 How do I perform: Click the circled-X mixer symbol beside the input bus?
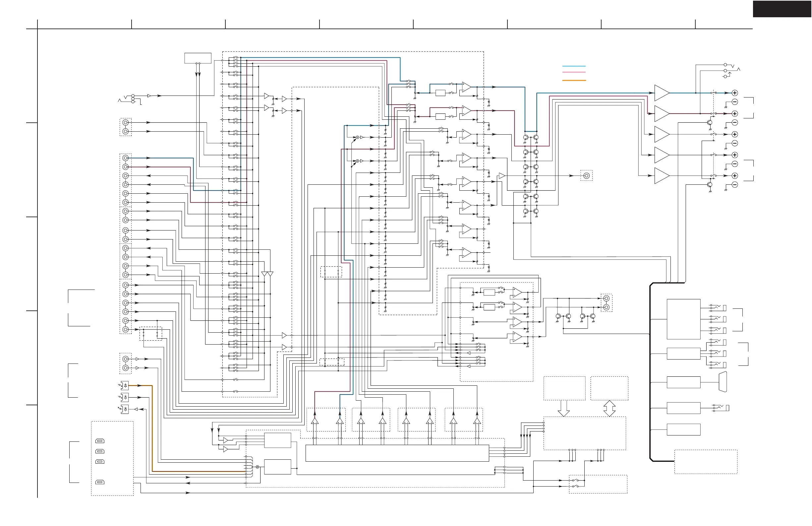257,467
